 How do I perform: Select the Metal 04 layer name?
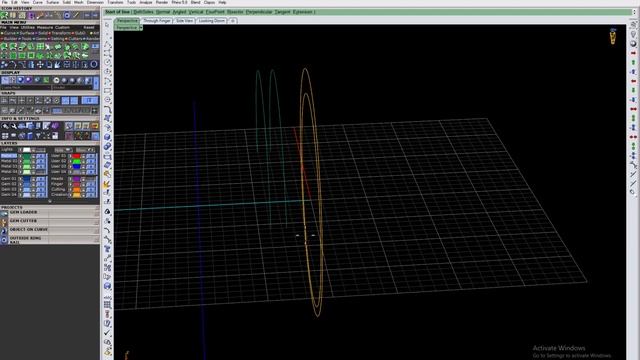[x=9, y=171]
